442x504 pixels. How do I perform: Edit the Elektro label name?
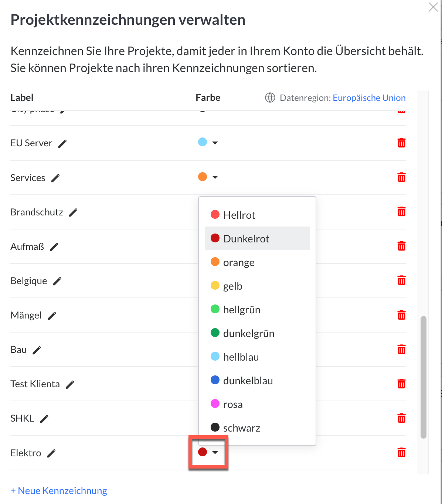[x=51, y=453]
